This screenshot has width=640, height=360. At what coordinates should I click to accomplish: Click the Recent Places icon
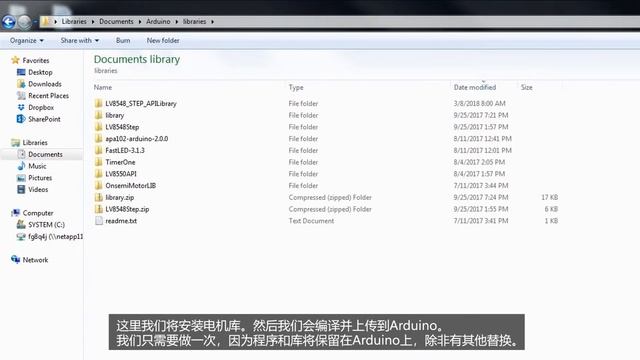(21, 96)
